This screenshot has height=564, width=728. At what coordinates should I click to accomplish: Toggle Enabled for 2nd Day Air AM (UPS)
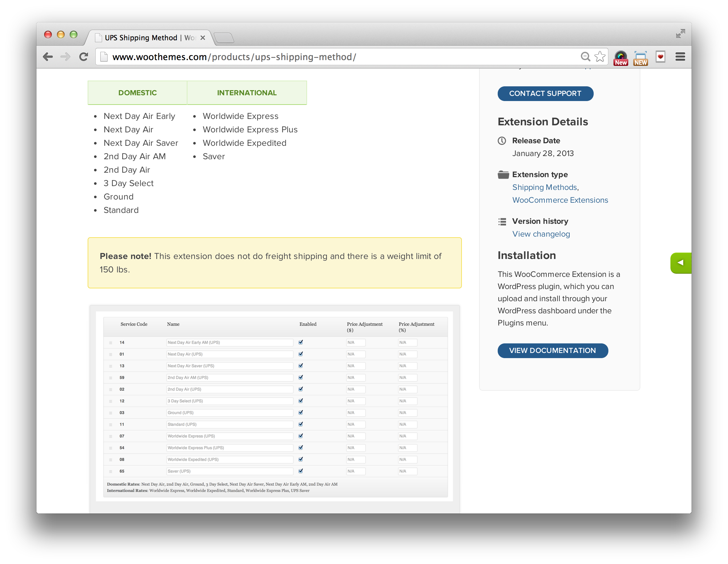[301, 377]
